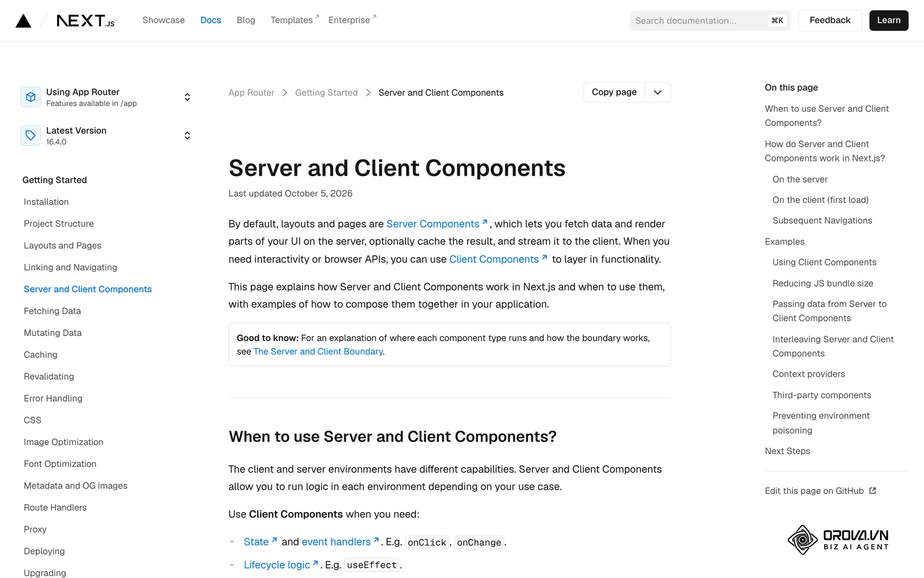Select Installation in the sidebar
The image size is (924, 578).
point(46,202)
